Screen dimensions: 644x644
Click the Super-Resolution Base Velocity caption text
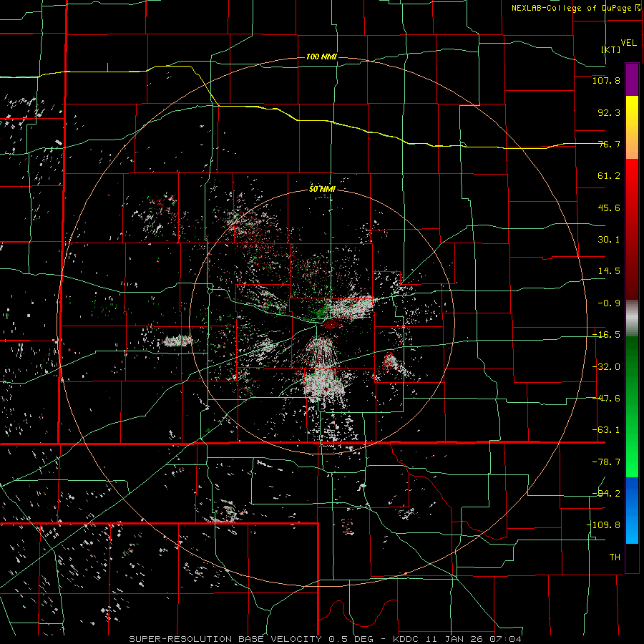pyautogui.click(x=326, y=639)
